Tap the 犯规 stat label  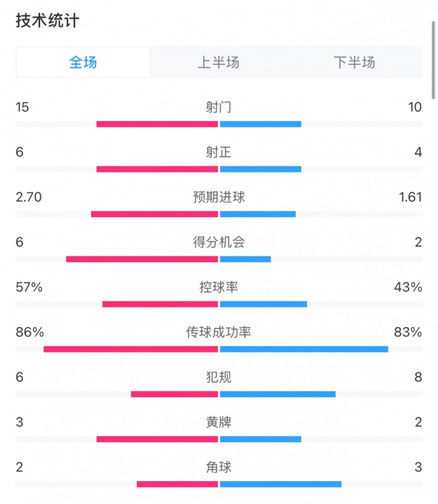218,377
